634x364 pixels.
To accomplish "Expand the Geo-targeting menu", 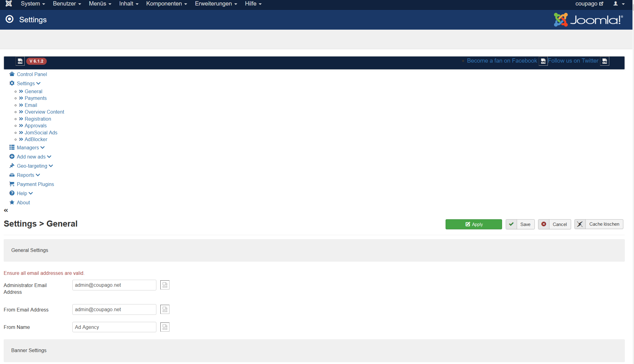I will (x=32, y=166).
